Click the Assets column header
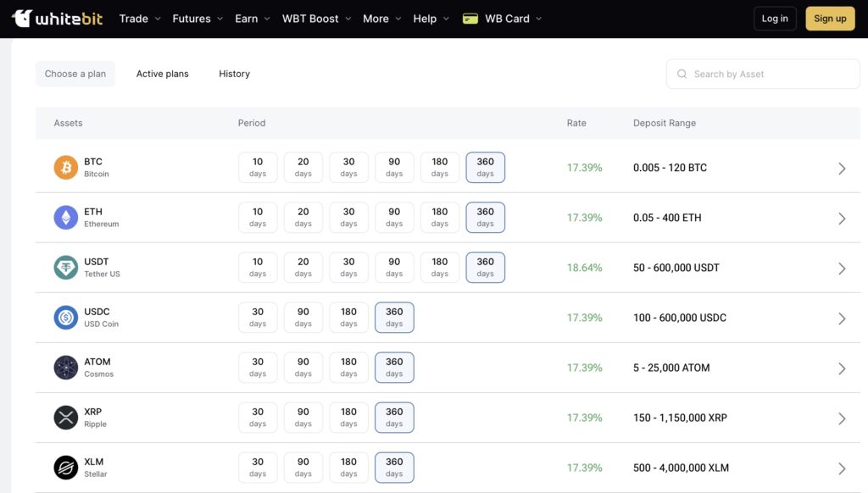This screenshot has width=868, height=493. (x=68, y=123)
